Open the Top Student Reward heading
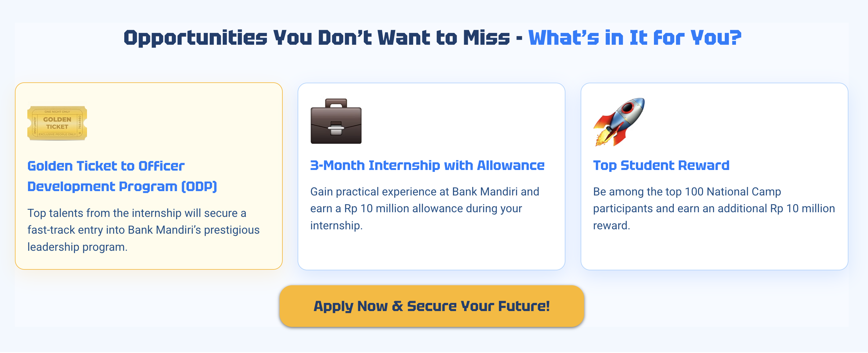868x353 pixels. pyautogui.click(x=661, y=165)
